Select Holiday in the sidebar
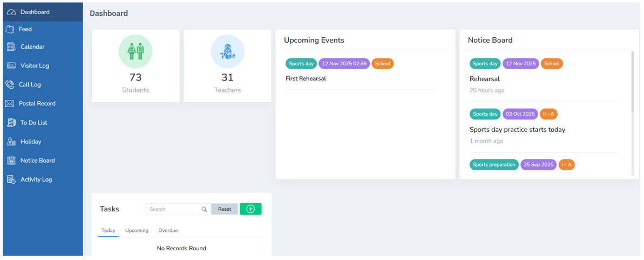This screenshot has height=260, width=644. click(x=43, y=142)
